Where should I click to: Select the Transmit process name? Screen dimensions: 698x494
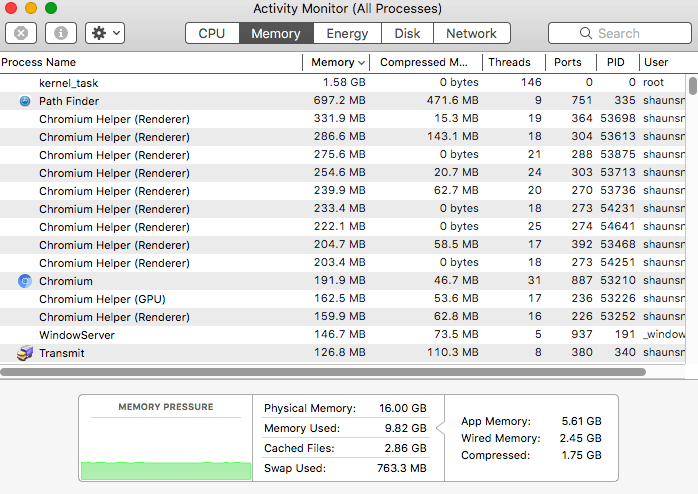pos(62,353)
